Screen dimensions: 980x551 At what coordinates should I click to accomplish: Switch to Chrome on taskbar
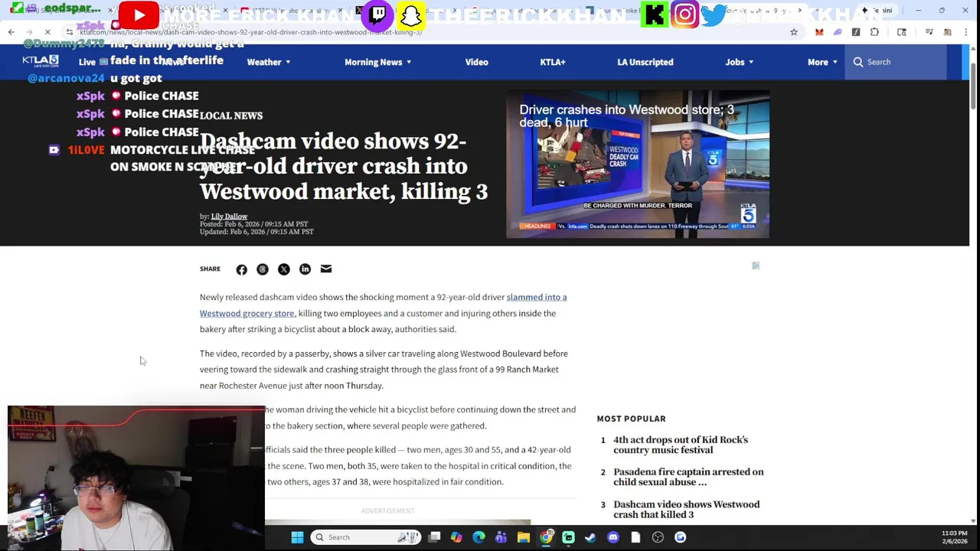coord(546,537)
